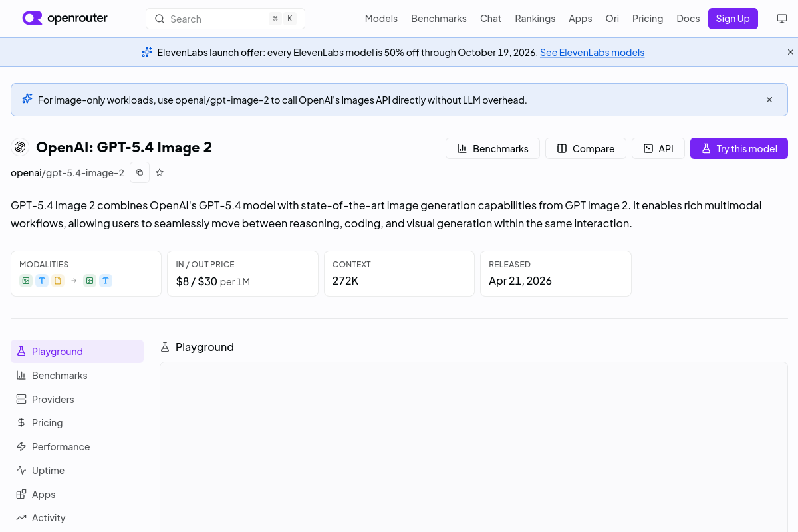Open the Models nav item
This screenshot has width=798, height=532.
381,19
